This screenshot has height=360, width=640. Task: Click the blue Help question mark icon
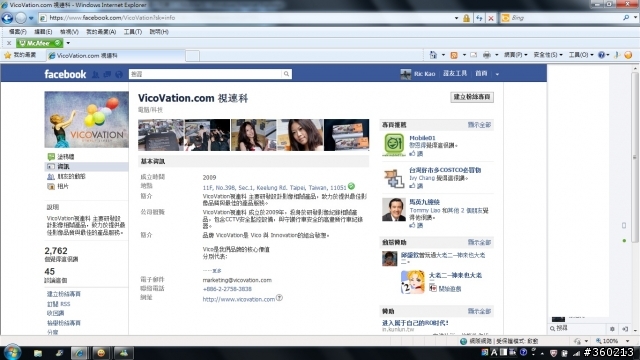(x=601, y=55)
